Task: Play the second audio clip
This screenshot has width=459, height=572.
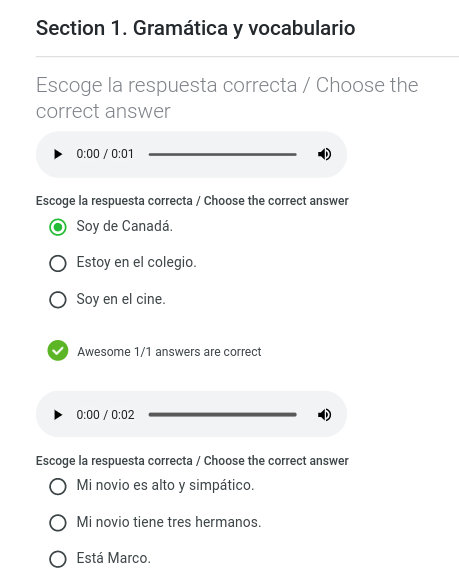Action: [58, 415]
